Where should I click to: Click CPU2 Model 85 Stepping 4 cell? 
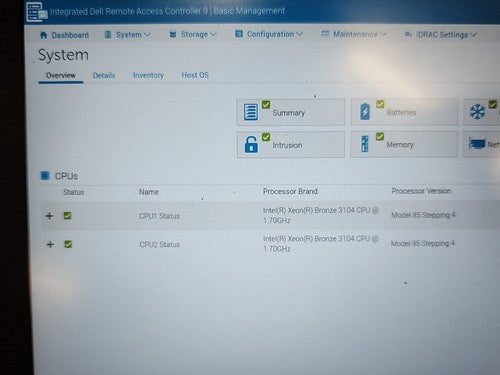423,244
